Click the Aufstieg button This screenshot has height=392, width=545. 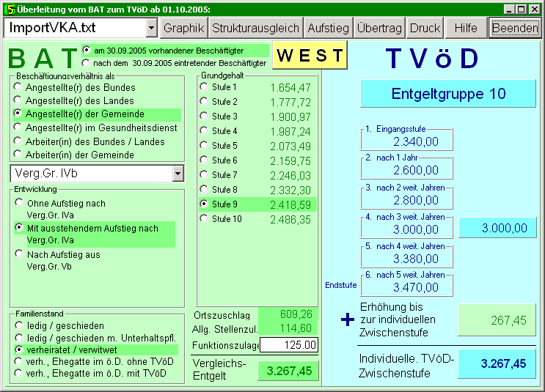coord(328,28)
